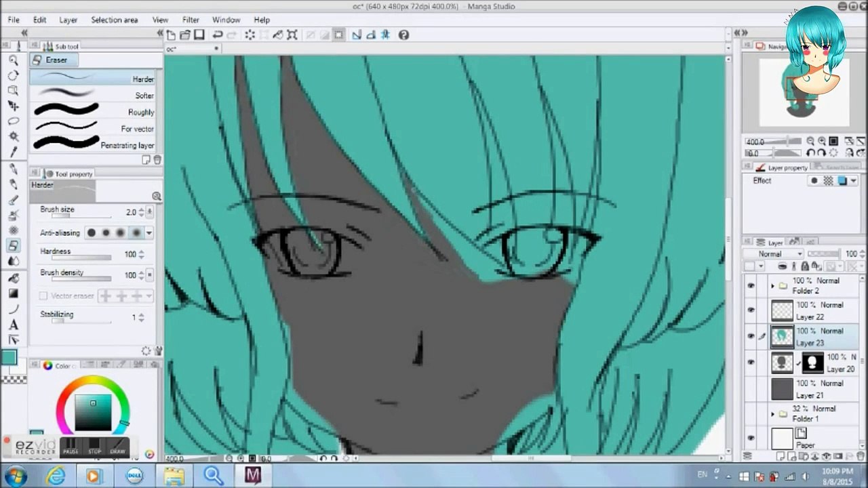Open the Window menu
The height and width of the screenshot is (488, 868).
(x=226, y=20)
